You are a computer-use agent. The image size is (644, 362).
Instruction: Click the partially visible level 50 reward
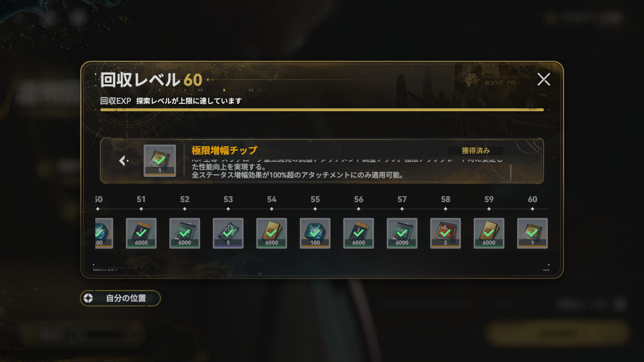point(104,233)
